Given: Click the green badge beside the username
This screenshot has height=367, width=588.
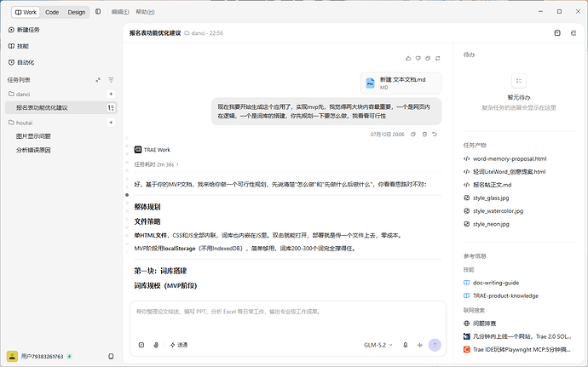Looking at the screenshot, I should coord(69,356).
